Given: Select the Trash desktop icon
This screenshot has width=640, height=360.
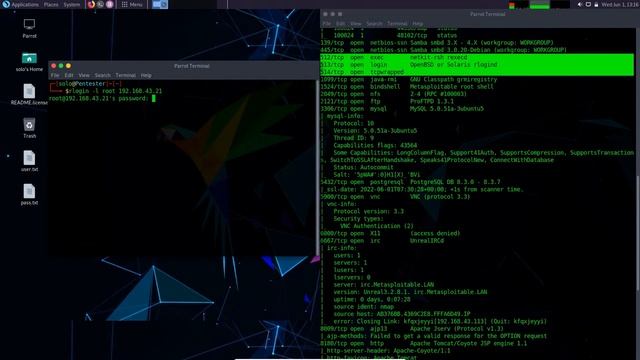Looking at the screenshot, I should click(29, 128).
